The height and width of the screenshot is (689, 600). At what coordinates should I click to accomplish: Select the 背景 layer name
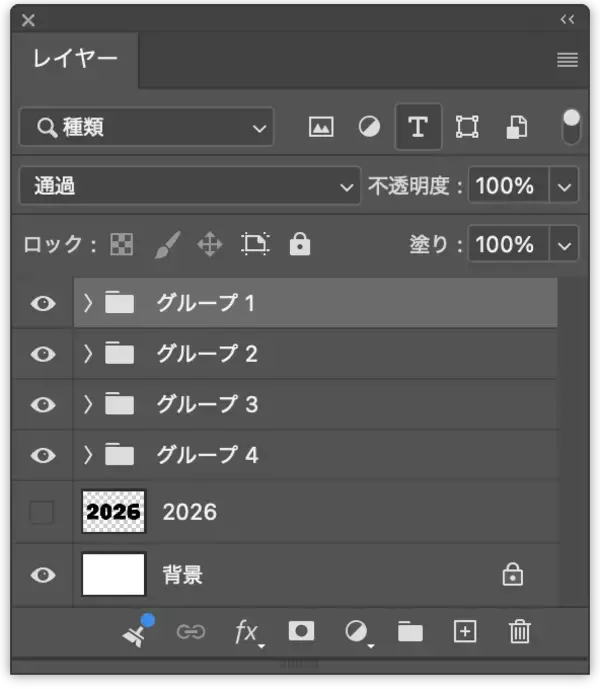coord(183,575)
